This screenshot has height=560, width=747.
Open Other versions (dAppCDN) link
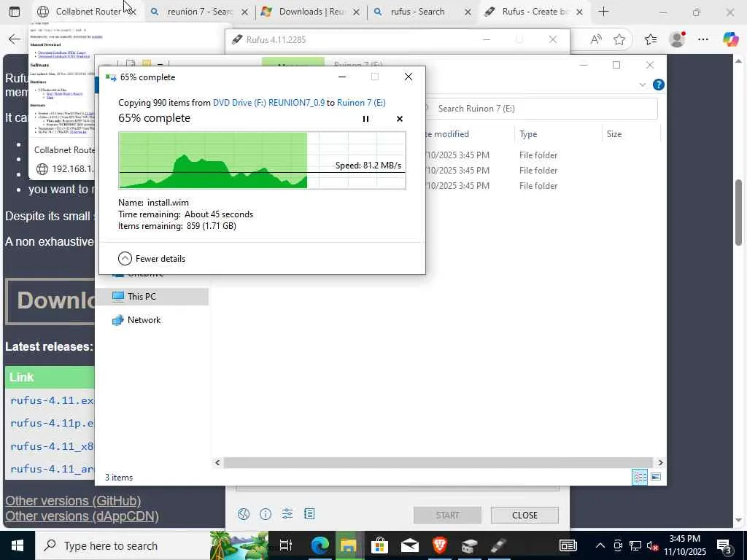pyautogui.click(x=82, y=516)
